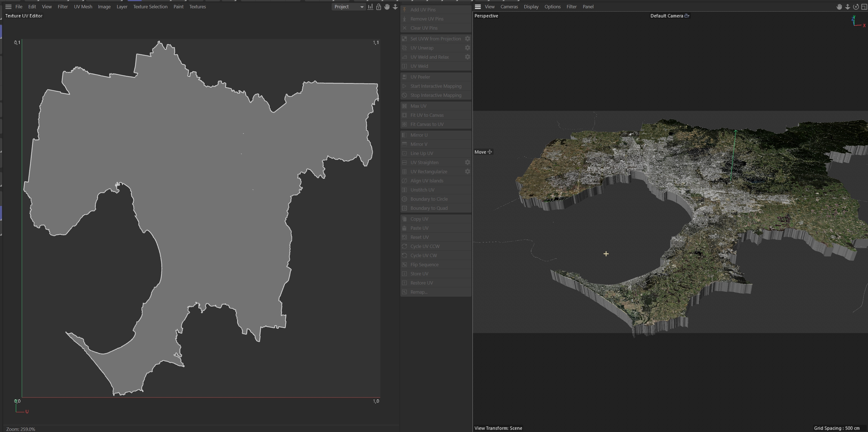Open the UV Straighten options gear
The width and height of the screenshot is (868, 432).
pos(467,162)
